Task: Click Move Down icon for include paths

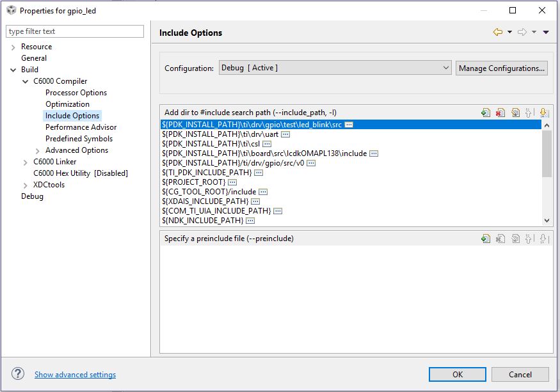Action: pyautogui.click(x=543, y=113)
